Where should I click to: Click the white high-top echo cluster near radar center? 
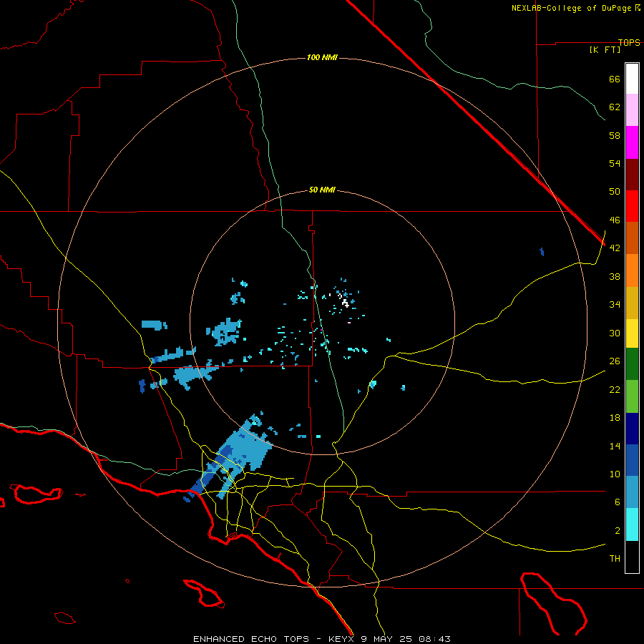coord(345,302)
